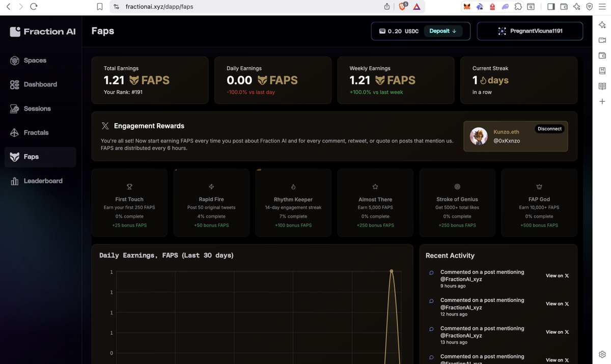Open the Phantom ghost extension icon
Image resolution: width=611 pixels, height=364 pixels.
click(x=505, y=7)
